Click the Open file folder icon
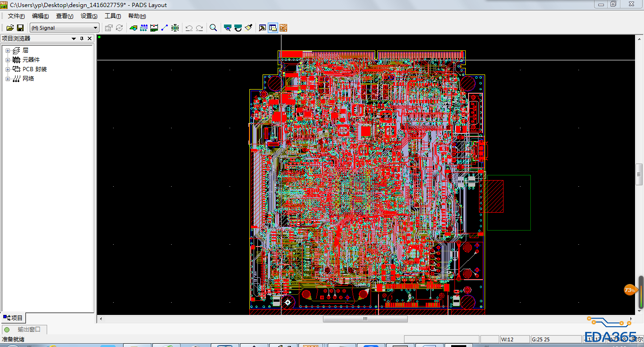Screen dimensions: 644x347 (x=10, y=28)
